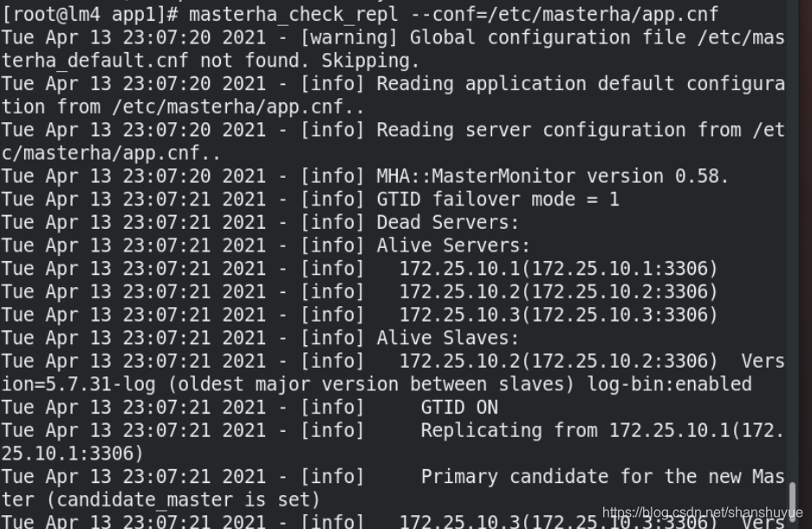Click '172.25.10.2(172.25.10.2:3306)' under Alive Slaves

(558, 361)
